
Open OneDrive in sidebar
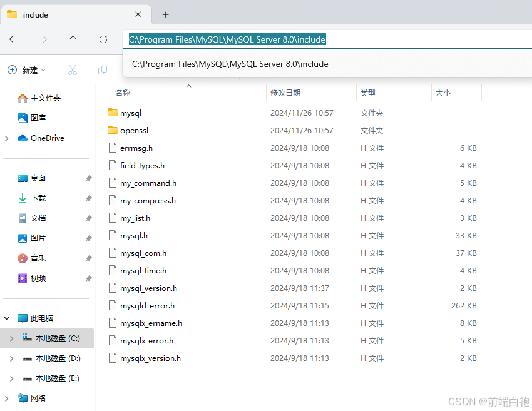[41, 138]
